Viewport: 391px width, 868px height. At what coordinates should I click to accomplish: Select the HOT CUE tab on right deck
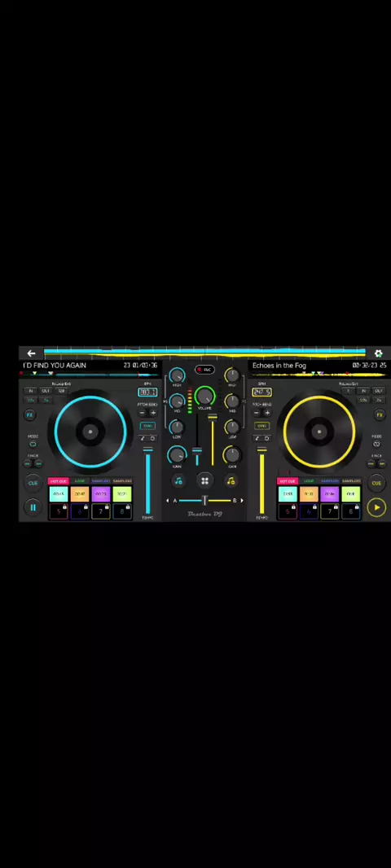(287, 481)
